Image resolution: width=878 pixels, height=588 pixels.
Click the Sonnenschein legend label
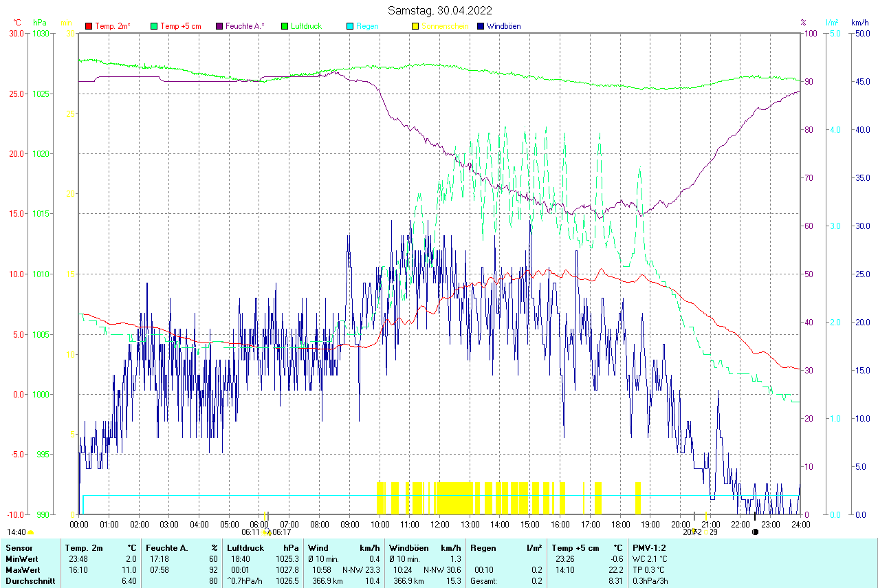click(x=445, y=26)
